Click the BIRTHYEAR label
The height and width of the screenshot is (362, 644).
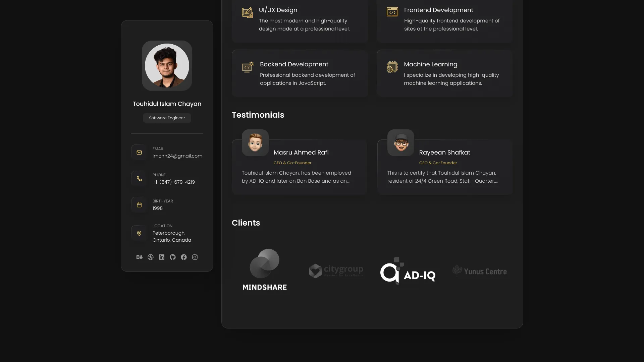pyautogui.click(x=163, y=201)
